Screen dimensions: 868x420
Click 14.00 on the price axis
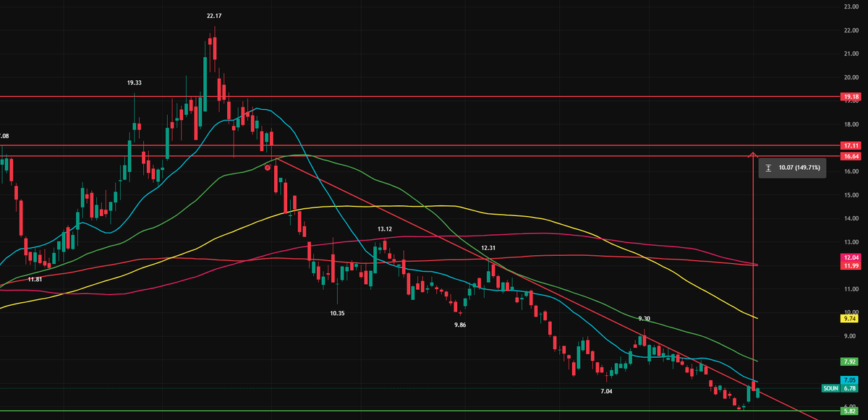click(x=851, y=218)
